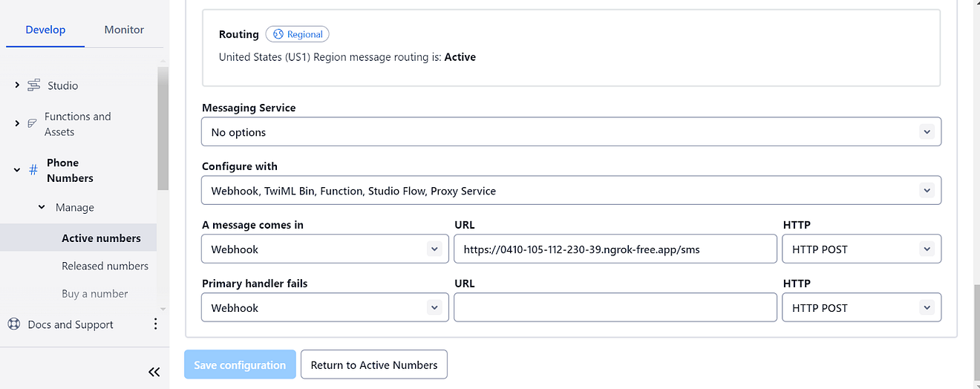Open Docs and Support link

click(71, 324)
